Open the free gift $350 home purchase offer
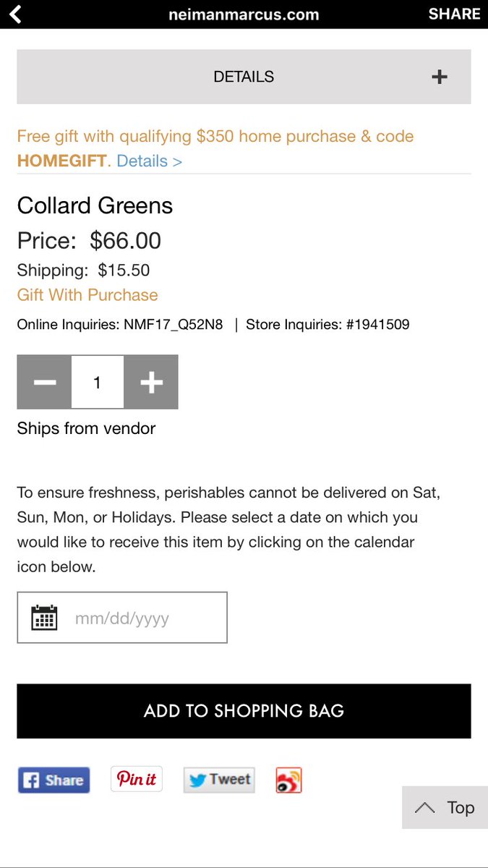 pos(215,136)
